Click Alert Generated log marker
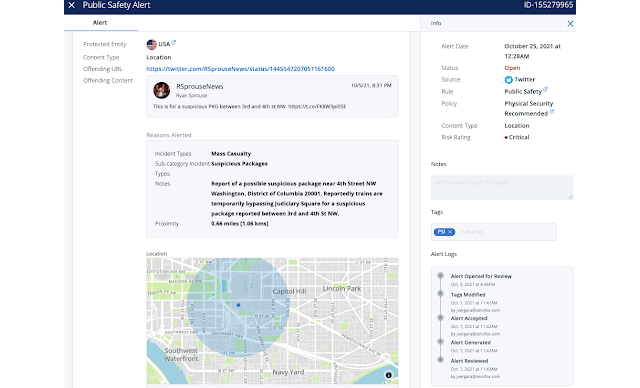This screenshot has height=388, width=640. 440,341
